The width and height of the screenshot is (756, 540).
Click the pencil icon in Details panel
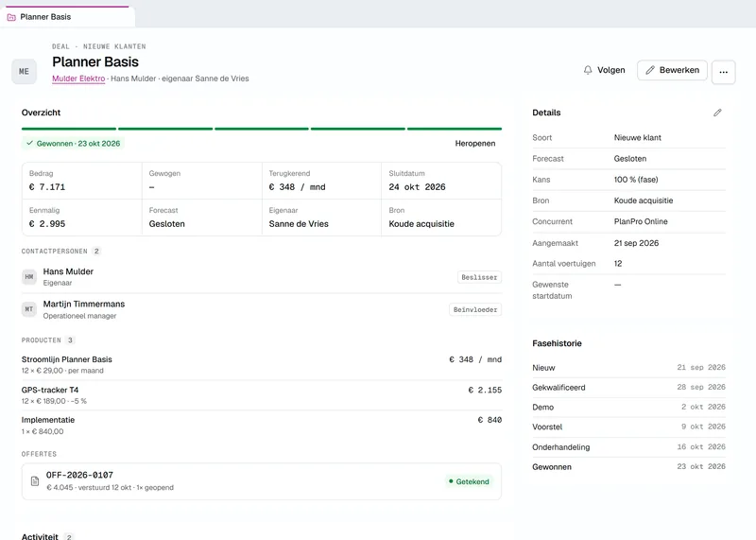pyautogui.click(x=717, y=113)
